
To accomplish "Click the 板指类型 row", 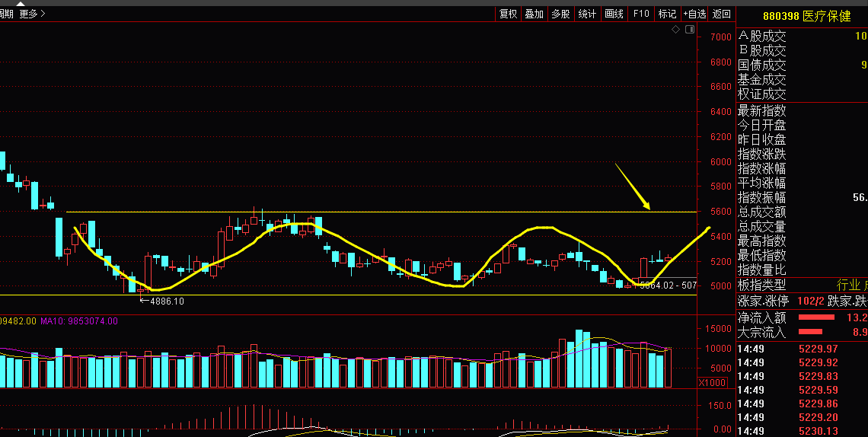I will pos(802,285).
